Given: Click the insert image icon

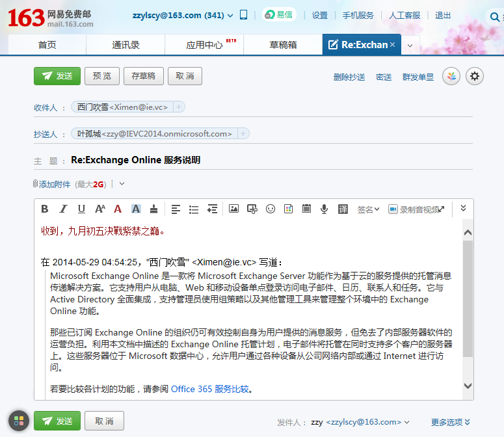Looking at the screenshot, I should point(233,209).
